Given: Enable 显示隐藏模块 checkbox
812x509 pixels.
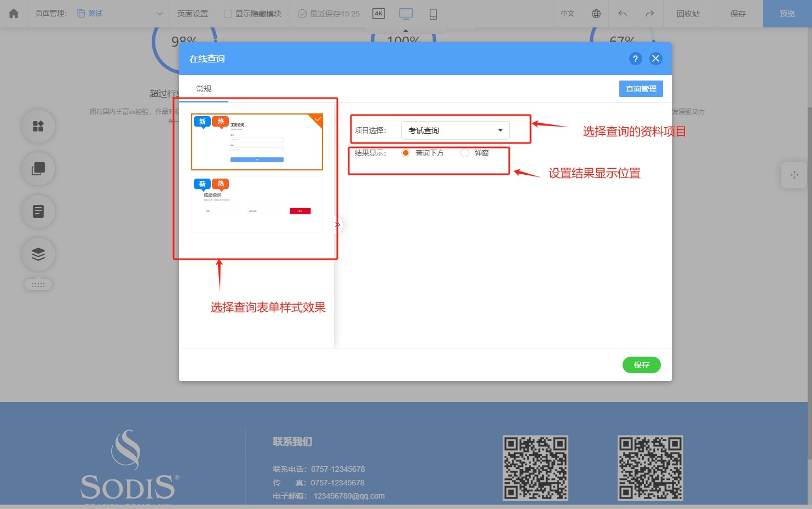Looking at the screenshot, I should pos(228,14).
